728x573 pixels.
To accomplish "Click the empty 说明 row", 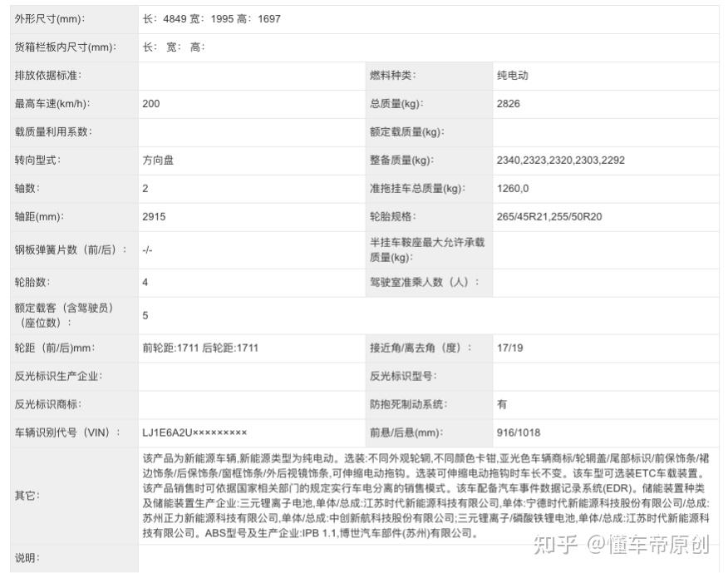I will pos(332,559).
